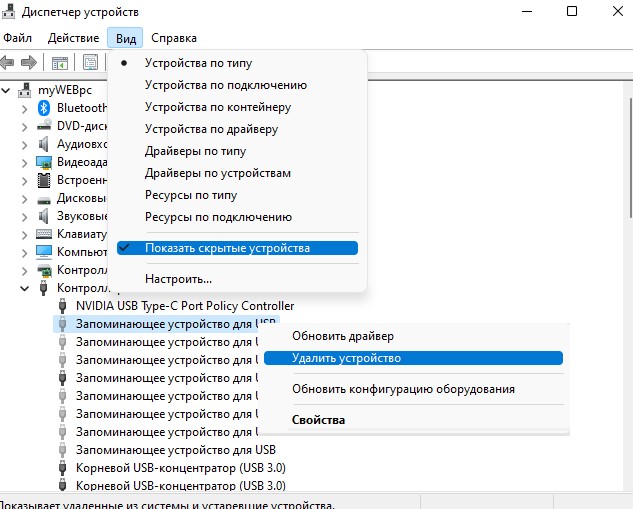Select Драйверы по устройствам view
The image size is (633, 509).
pos(218,173)
